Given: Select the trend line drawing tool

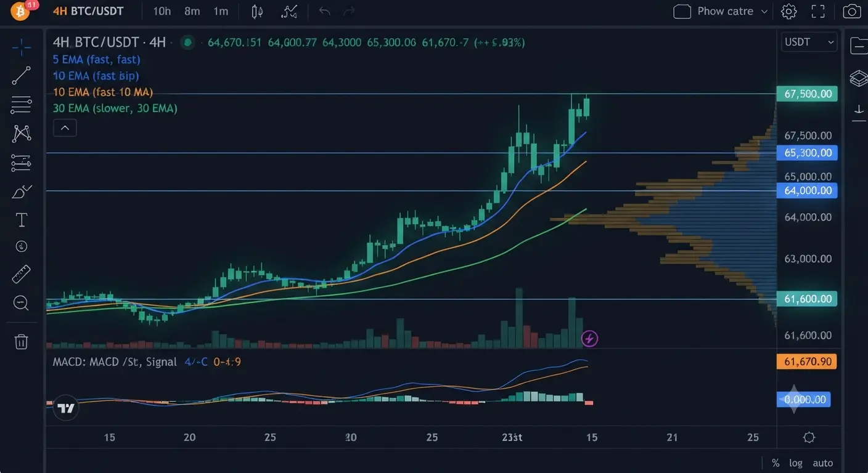Looking at the screenshot, I should coord(22,76).
